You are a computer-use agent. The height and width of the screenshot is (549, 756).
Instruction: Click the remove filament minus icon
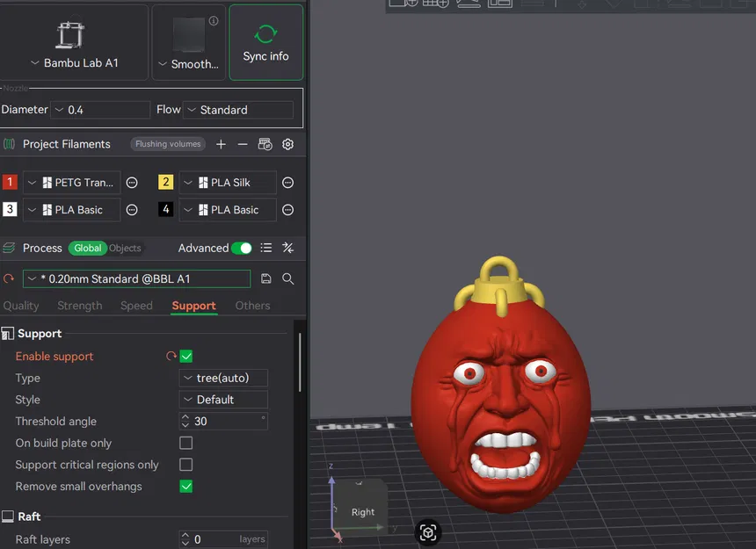click(x=242, y=143)
